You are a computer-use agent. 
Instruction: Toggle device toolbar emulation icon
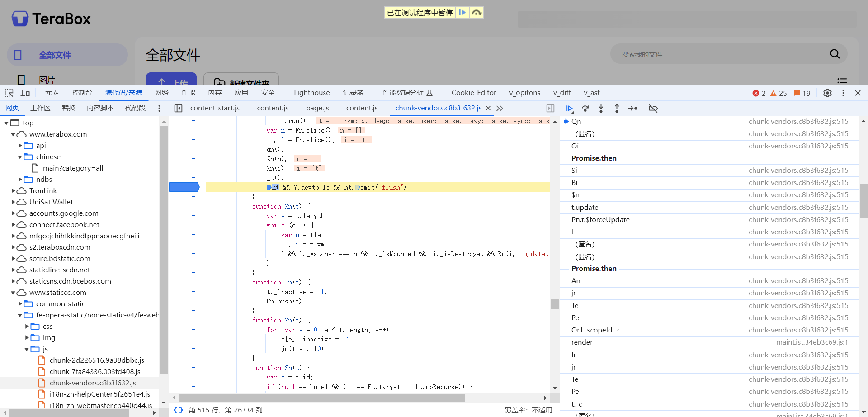[x=25, y=93]
